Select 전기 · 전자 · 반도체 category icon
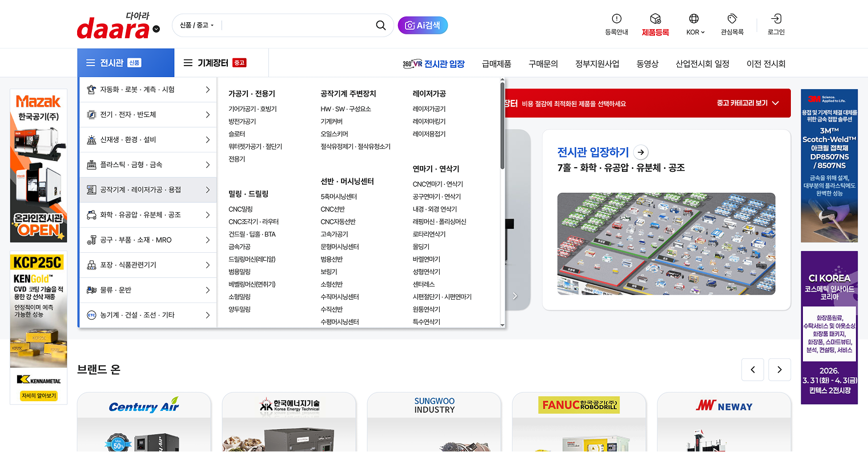The height and width of the screenshot is (452, 868). 91,115
